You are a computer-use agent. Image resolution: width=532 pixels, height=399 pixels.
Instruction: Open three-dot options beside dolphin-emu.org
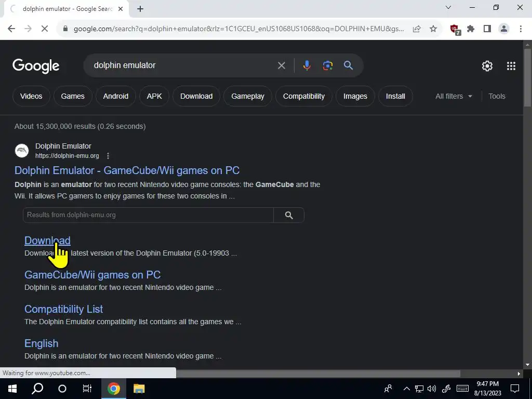click(108, 156)
